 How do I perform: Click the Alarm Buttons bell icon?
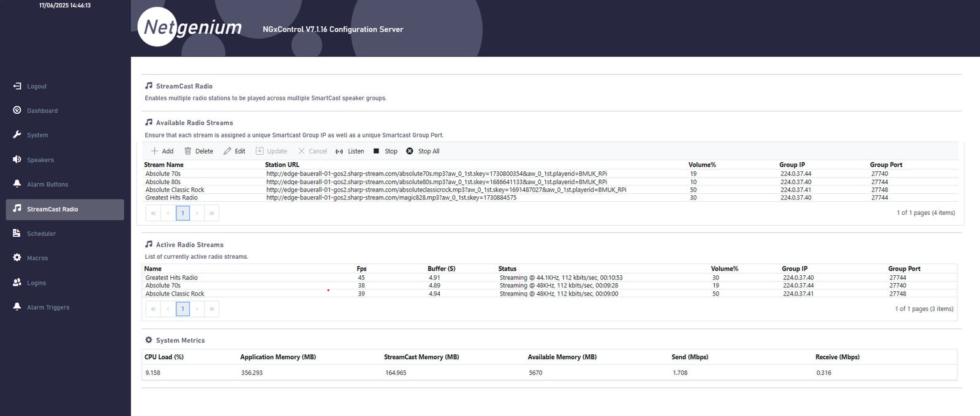pos(17,184)
